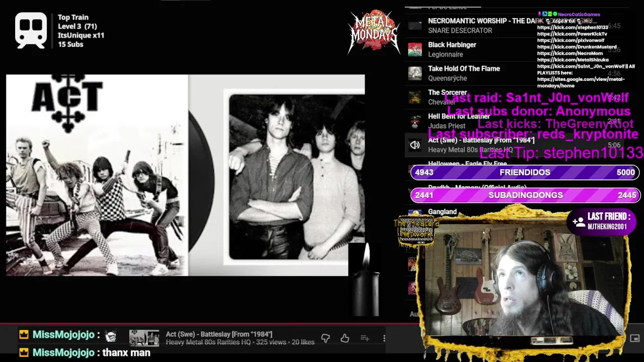Image resolution: width=644 pixels, height=362 pixels.
Task: Click SNARE DESECRATOR artist name
Action: coord(460,31)
